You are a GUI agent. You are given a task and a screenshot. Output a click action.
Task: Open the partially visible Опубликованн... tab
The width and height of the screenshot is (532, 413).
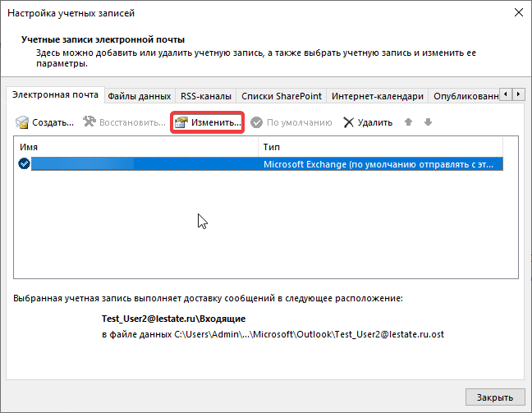tap(465, 96)
